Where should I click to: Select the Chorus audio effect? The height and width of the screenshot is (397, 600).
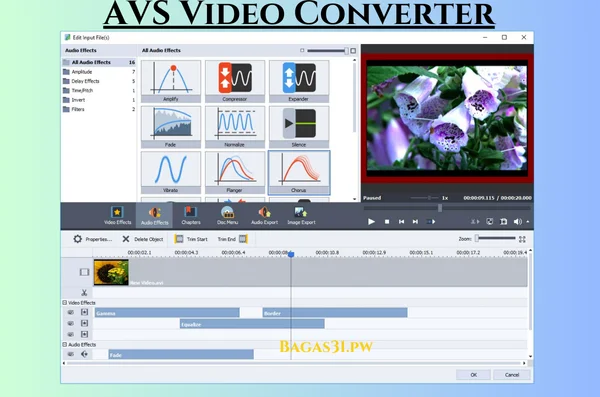[299, 173]
